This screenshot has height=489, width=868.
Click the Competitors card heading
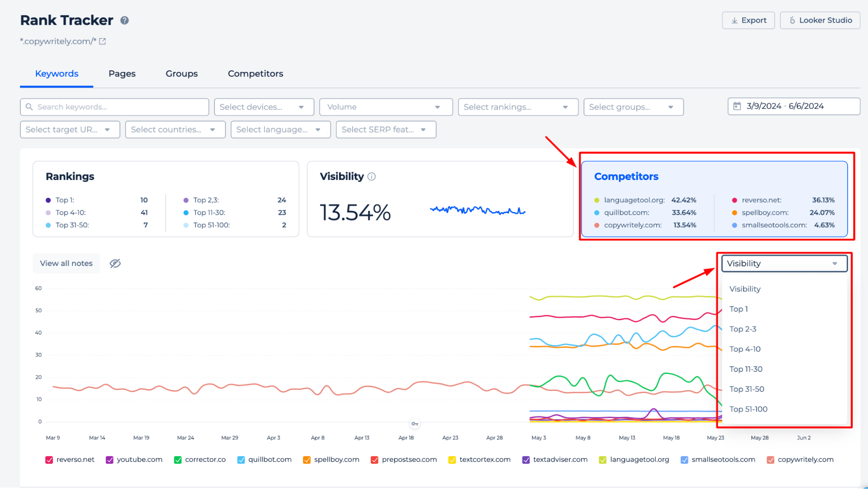[626, 177]
